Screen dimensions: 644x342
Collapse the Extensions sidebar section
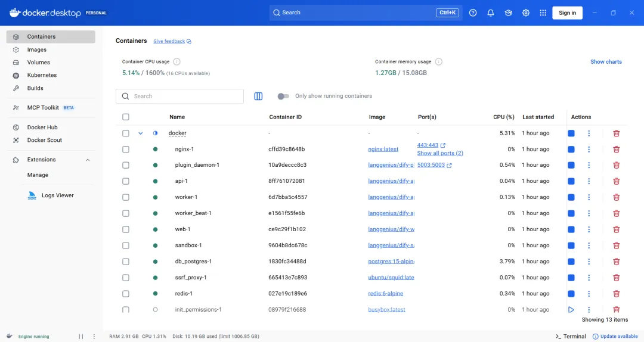pos(88,160)
